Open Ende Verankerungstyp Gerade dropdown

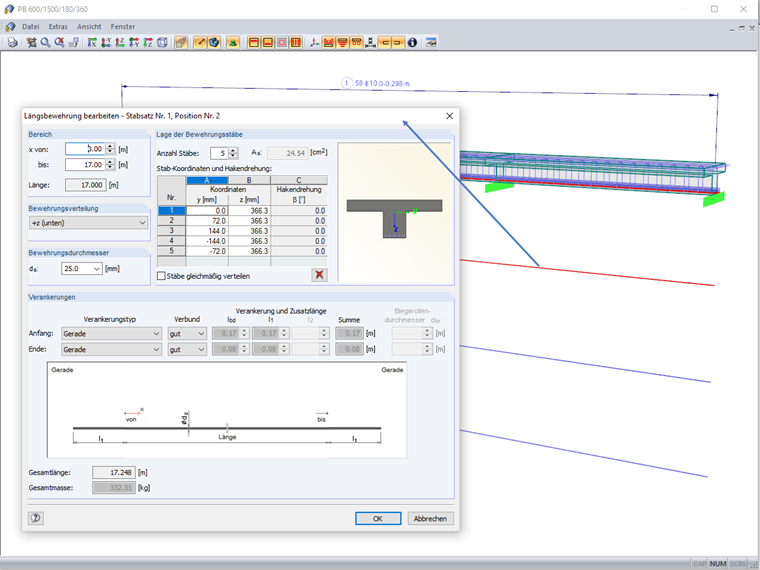pos(111,349)
